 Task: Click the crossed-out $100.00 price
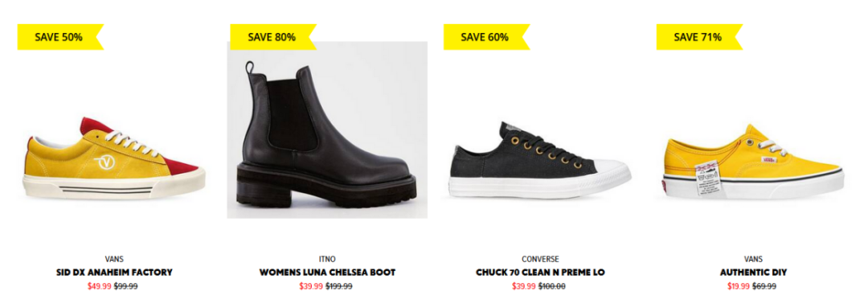(x=552, y=286)
